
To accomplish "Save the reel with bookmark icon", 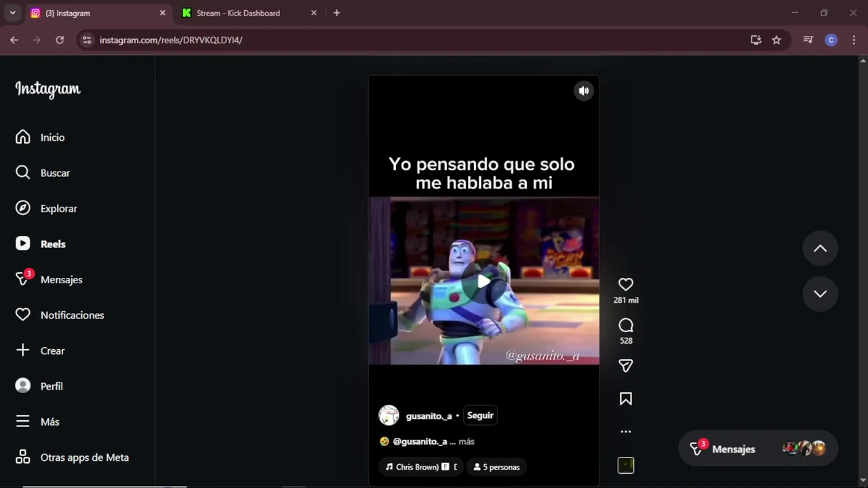I will [x=626, y=399].
